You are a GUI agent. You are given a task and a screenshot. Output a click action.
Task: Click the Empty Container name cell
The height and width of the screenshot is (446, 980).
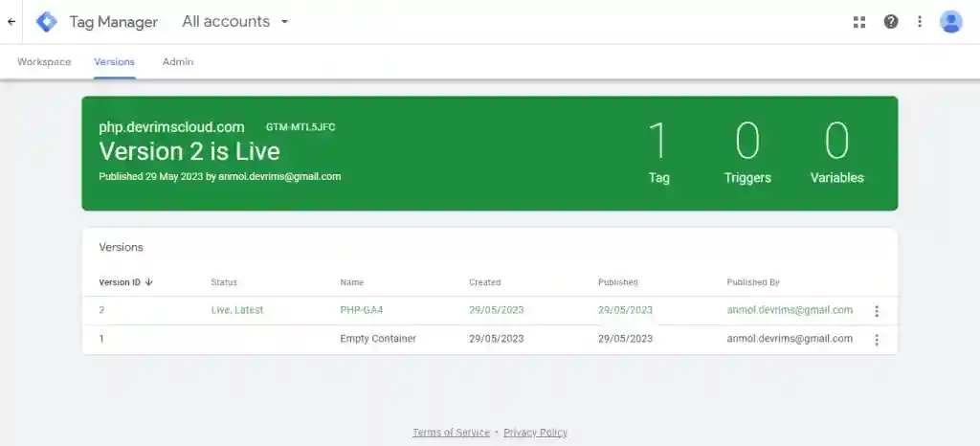(x=378, y=339)
